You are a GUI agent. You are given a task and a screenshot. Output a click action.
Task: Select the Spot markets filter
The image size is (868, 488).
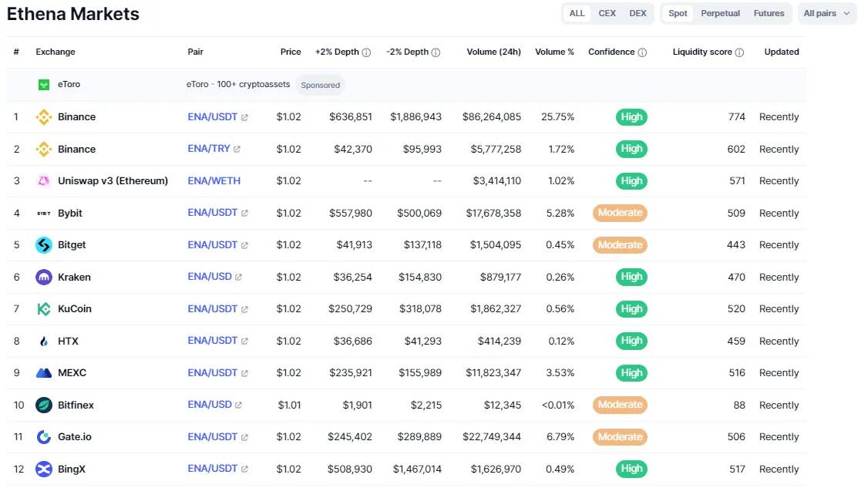[678, 13]
